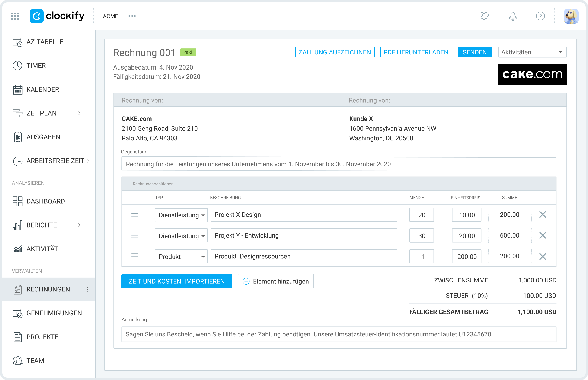Click the Clockify logo
This screenshot has width=588, height=380.
click(57, 16)
